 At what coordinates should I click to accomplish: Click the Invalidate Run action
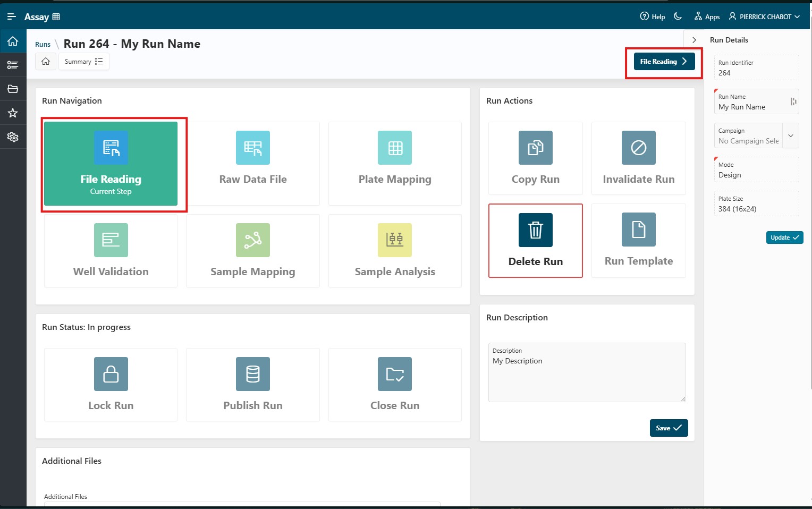point(639,158)
